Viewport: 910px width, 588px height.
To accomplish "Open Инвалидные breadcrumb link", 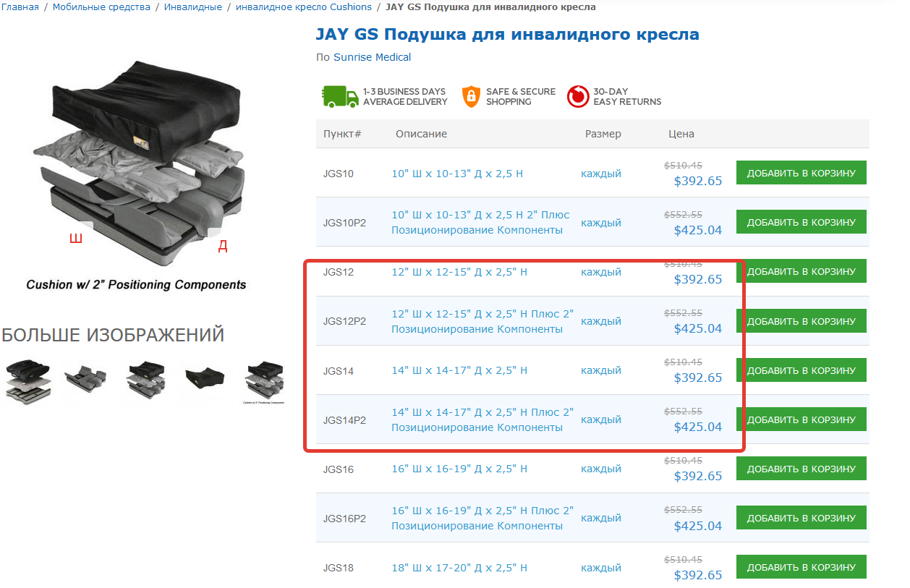I will click(192, 7).
